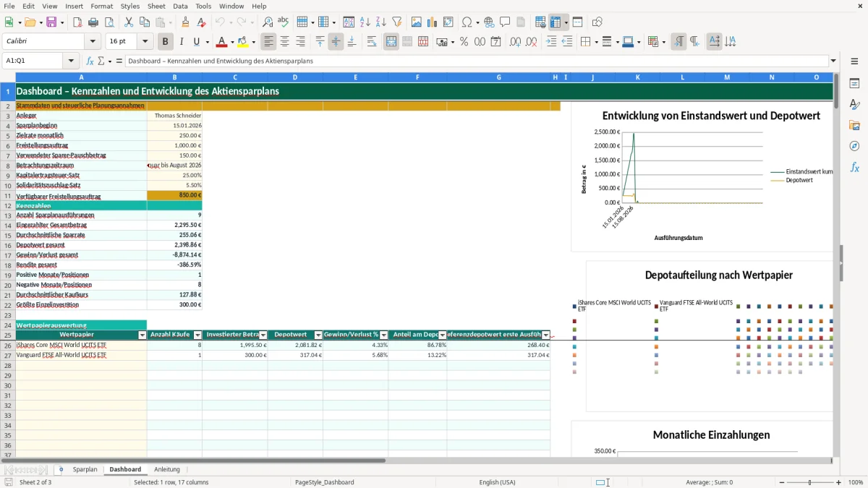Toggle Align Right
This screenshot has height=488, width=868.
300,42
